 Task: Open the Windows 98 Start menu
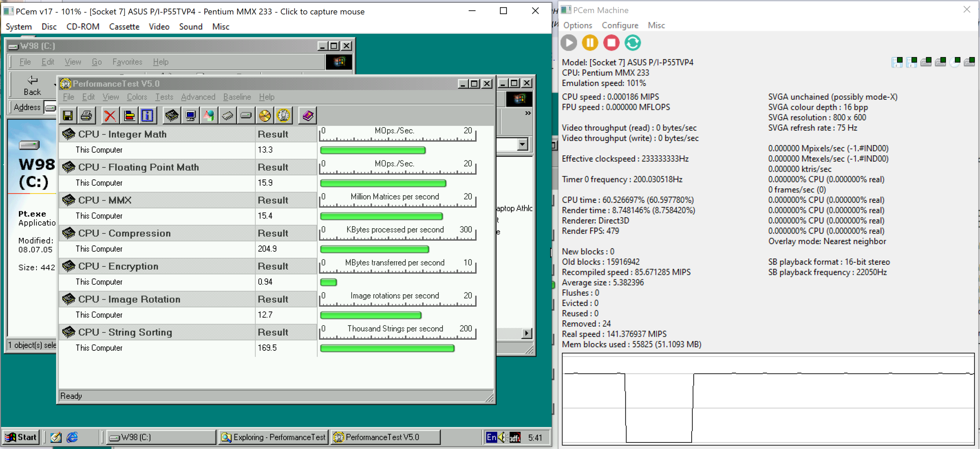click(21, 437)
